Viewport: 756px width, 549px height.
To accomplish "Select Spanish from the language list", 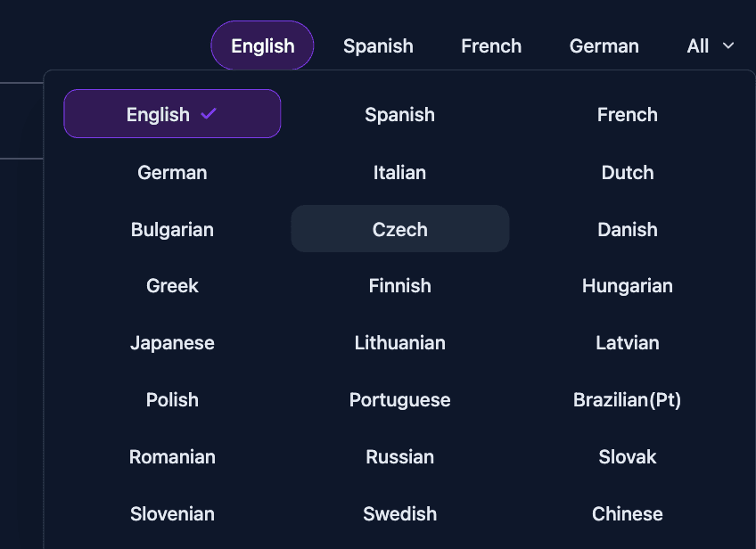I will 399,114.
